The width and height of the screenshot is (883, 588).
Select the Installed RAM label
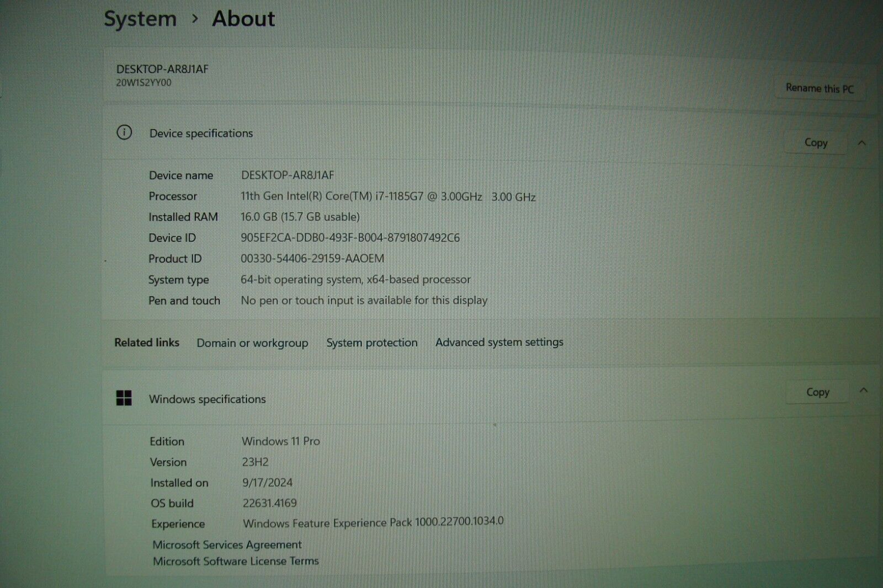pos(183,217)
